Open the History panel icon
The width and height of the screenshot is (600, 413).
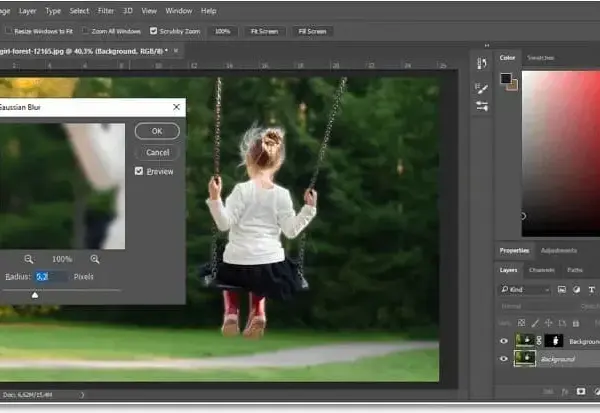(482, 63)
